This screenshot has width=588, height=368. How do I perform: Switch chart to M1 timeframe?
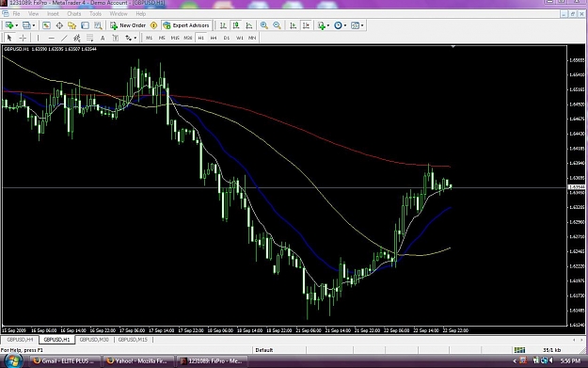tap(150, 38)
